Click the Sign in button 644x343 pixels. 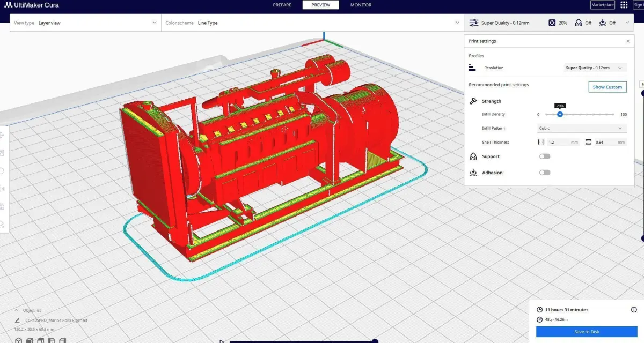(639, 5)
